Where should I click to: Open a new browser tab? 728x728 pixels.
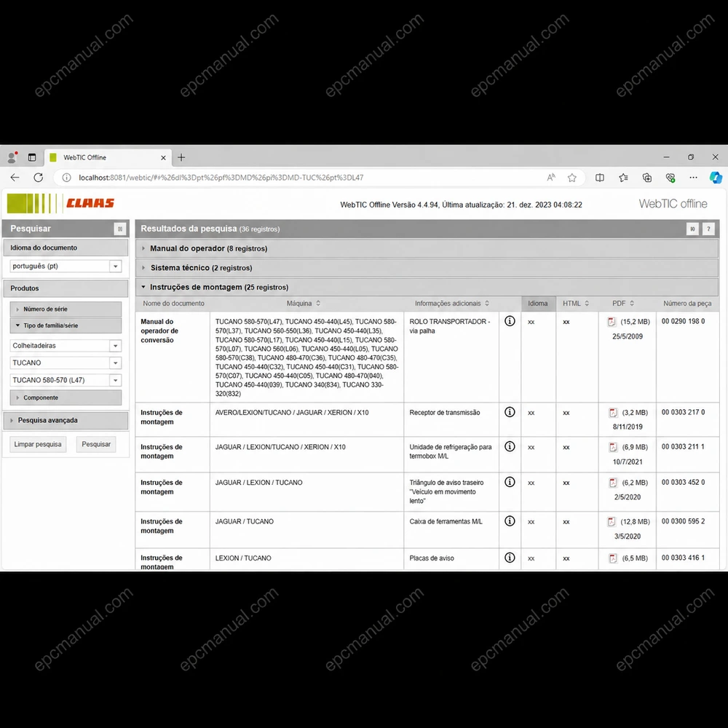181,157
